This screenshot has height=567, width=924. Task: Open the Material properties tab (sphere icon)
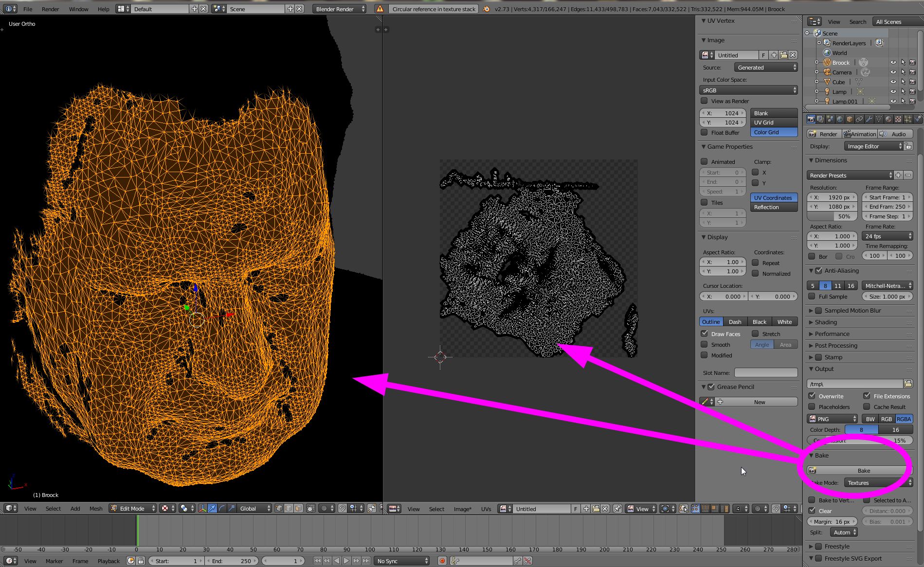(x=888, y=119)
